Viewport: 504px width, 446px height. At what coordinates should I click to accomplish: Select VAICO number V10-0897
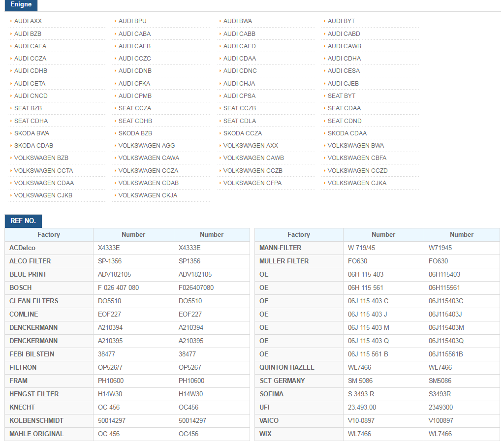point(361,420)
